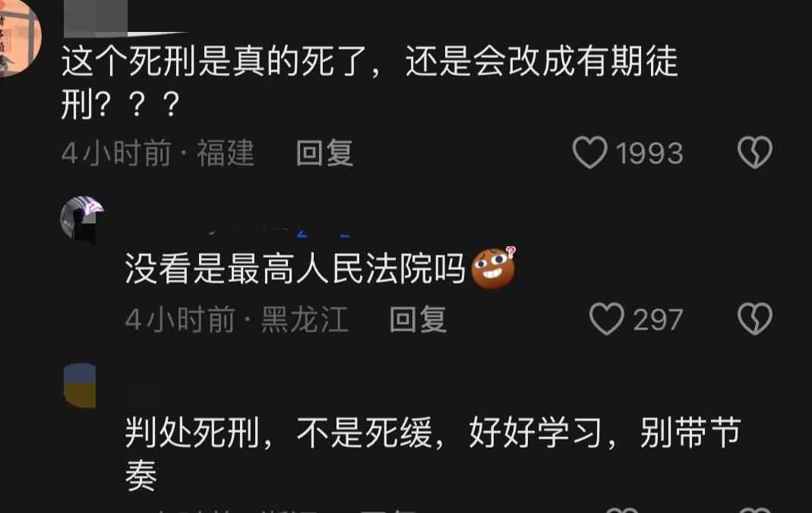
Task: Reply to the comment posted from 黑龙江
Action: [418, 319]
